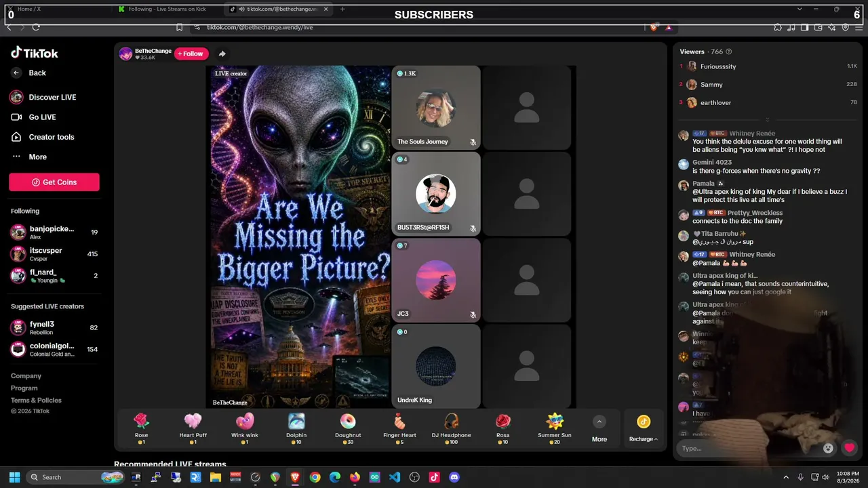Screen dimensions: 868x488
Task: Expand More gifts chevron
Action: [x=599, y=422]
